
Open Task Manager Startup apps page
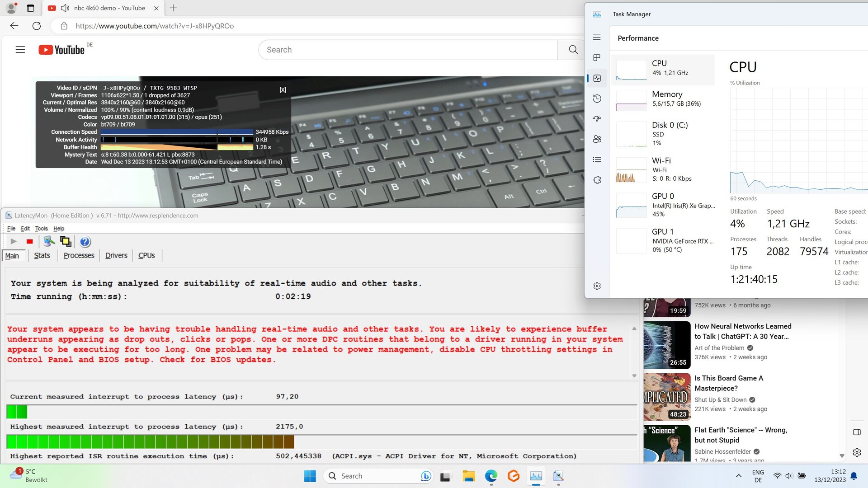click(x=597, y=118)
